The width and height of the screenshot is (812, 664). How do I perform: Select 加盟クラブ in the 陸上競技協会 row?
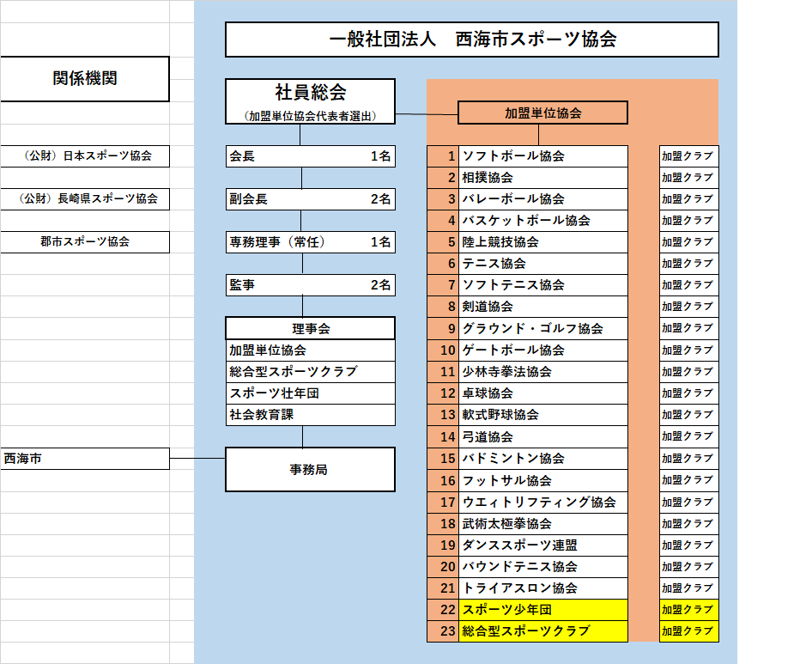tap(688, 242)
